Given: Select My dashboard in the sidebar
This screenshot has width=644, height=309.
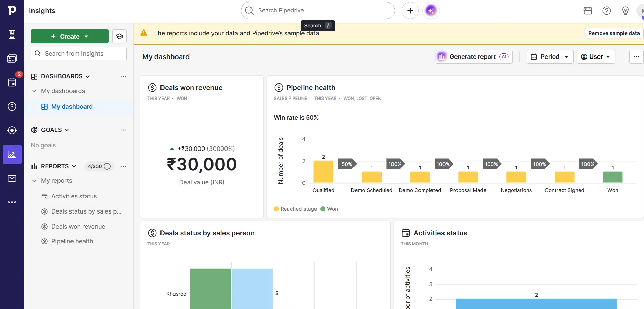Looking at the screenshot, I should click(x=72, y=107).
